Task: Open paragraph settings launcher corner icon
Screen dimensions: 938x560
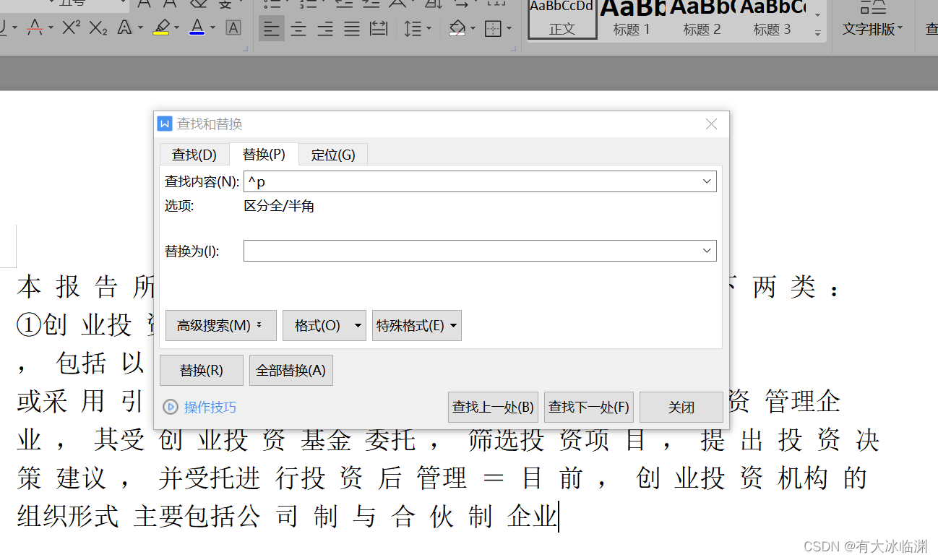Action: click(515, 49)
